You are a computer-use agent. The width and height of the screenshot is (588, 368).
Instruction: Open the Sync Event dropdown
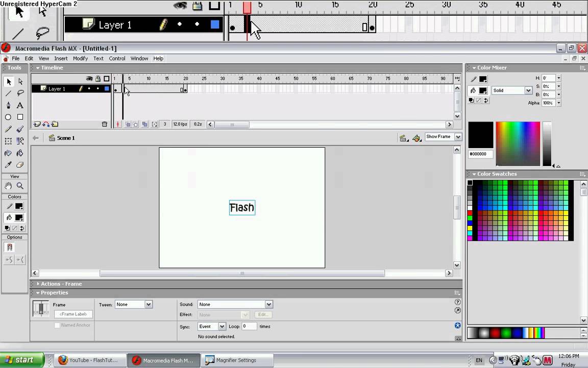[222, 326]
